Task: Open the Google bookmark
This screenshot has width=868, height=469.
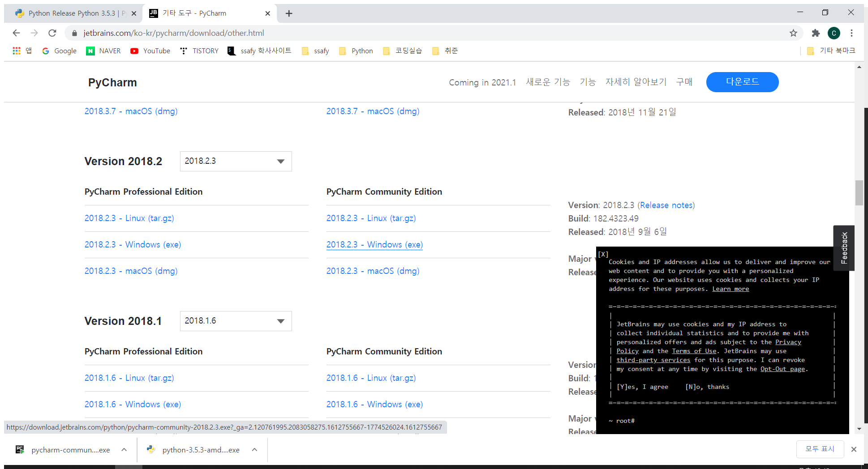Action: coord(60,51)
